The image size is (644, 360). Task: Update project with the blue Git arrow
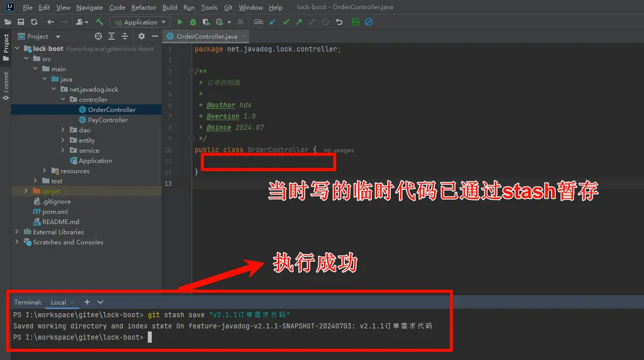coord(272,22)
